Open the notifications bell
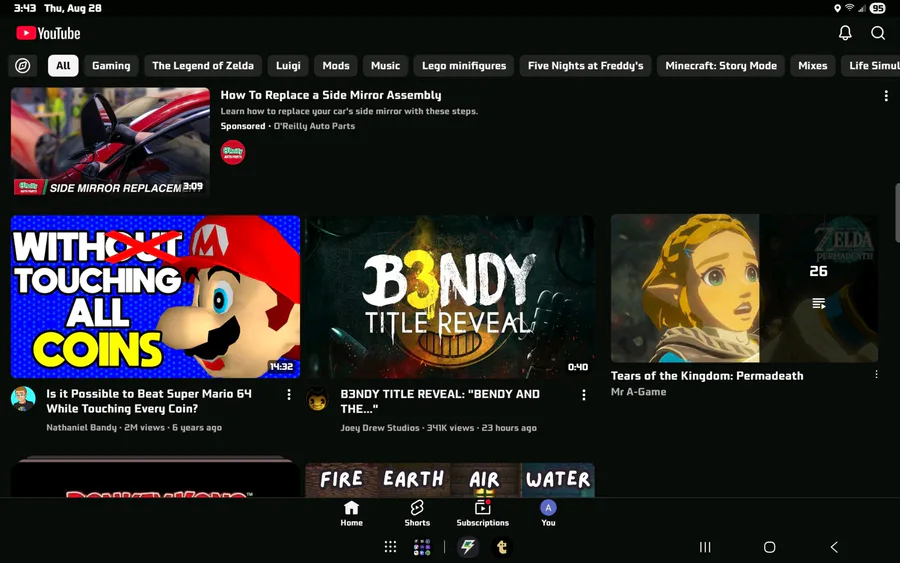 [x=845, y=33]
